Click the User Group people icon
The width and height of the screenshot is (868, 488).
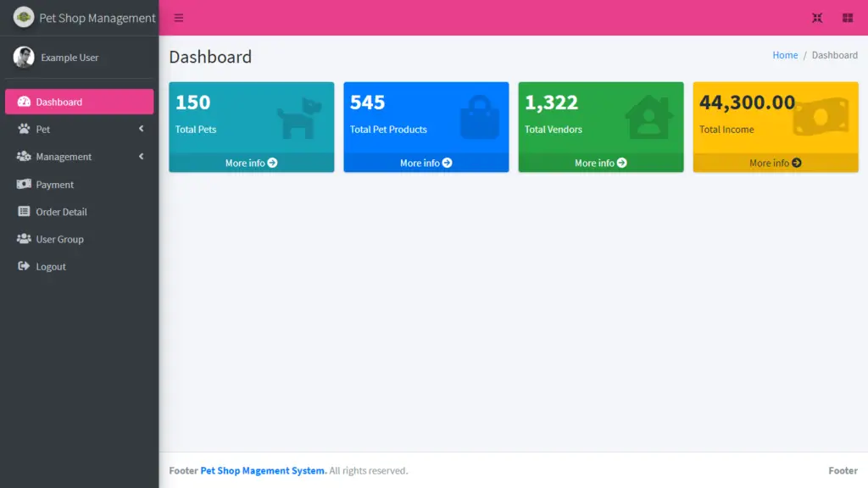click(x=24, y=239)
